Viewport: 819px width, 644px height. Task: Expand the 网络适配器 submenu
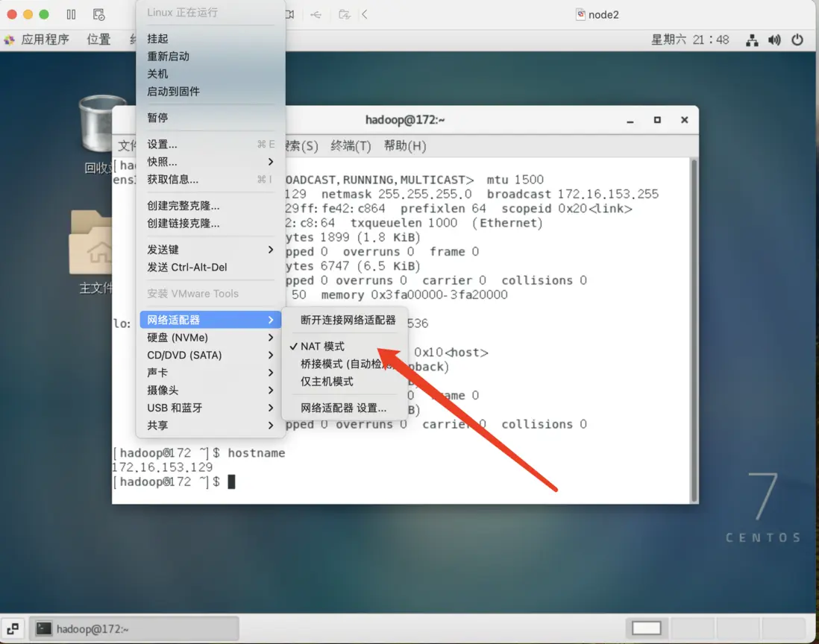210,320
